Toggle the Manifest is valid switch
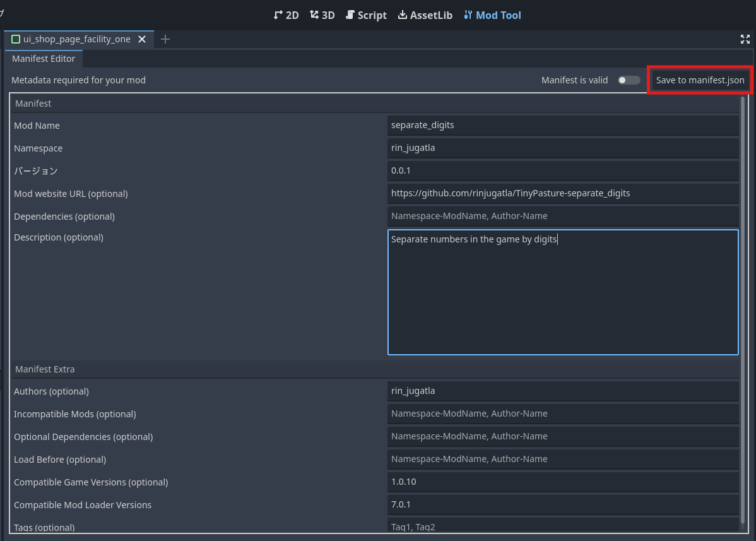 [629, 80]
